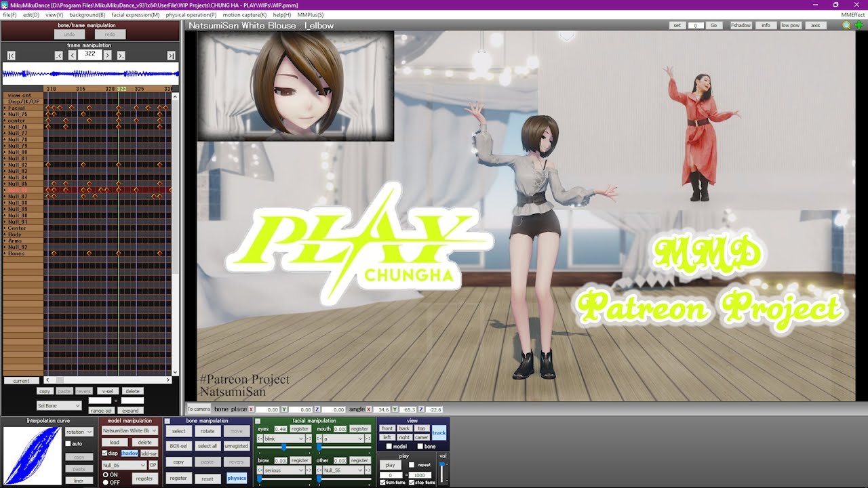Toggle the model disp checkbox
Image resolution: width=868 pixels, height=488 pixels.
(x=104, y=453)
